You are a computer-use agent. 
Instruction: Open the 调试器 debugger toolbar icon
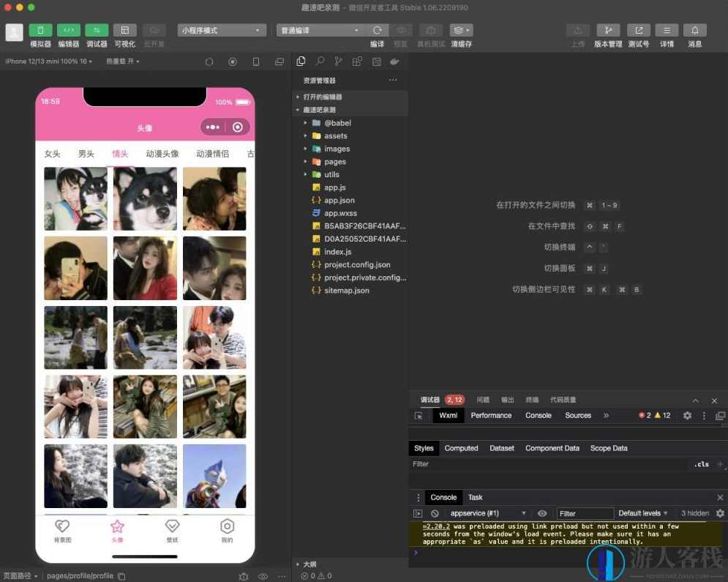(97, 30)
